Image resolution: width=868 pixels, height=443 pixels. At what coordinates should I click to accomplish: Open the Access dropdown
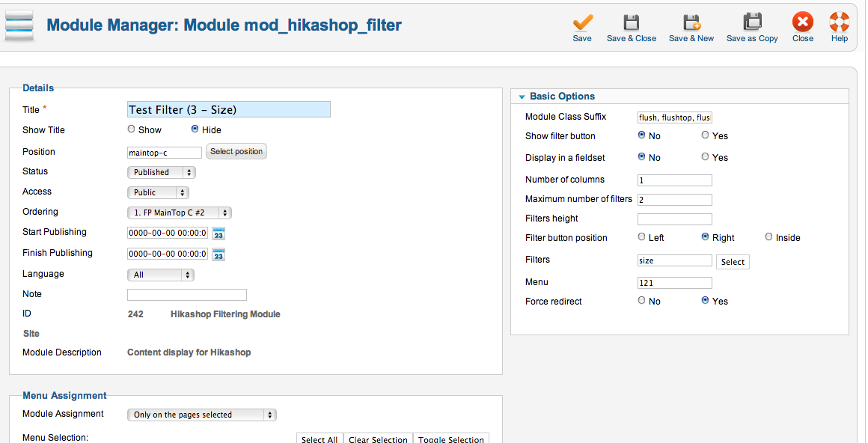click(157, 192)
